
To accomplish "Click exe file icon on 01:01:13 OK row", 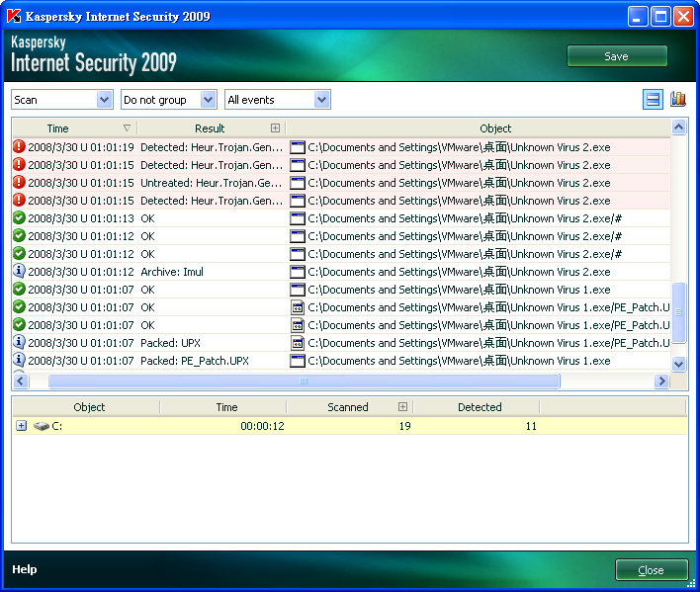I will coord(298,218).
